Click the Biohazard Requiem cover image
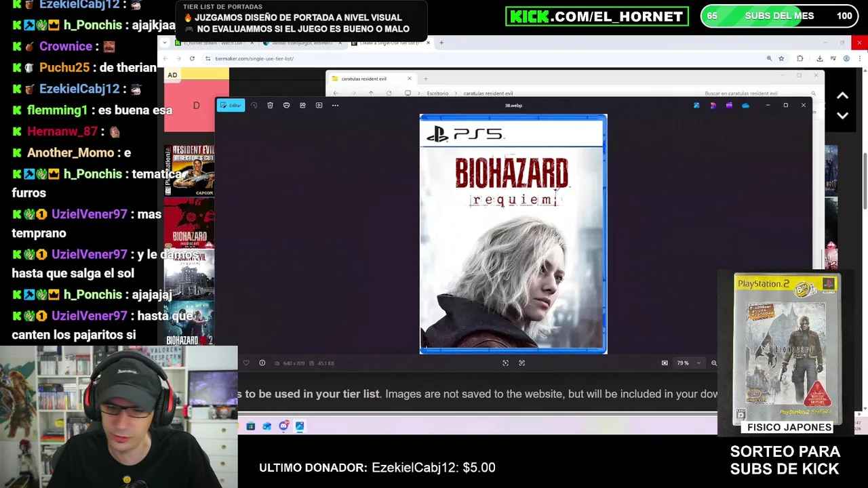The image size is (868, 488). (513, 234)
